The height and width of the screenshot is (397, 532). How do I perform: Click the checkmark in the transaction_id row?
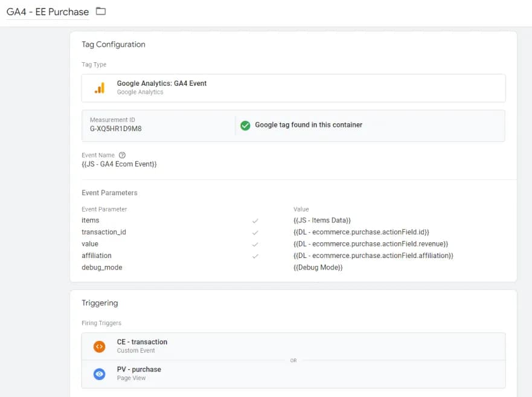click(x=255, y=232)
